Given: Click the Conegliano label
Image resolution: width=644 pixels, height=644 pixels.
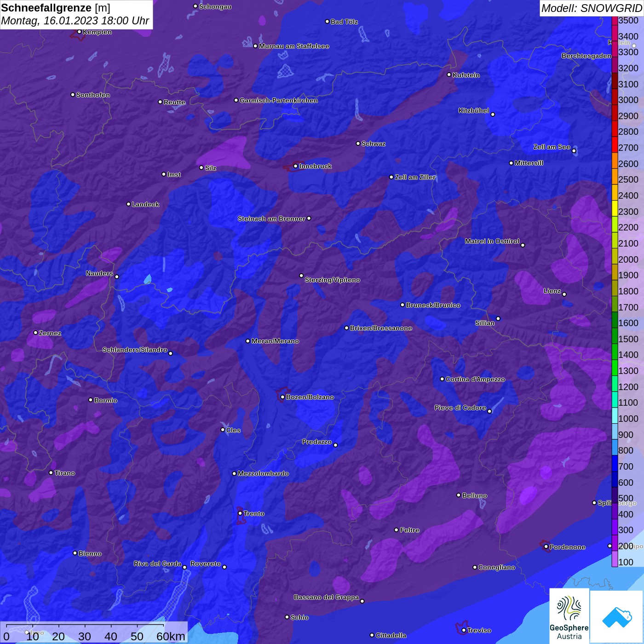Looking at the screenshot, I should [x=497, y=567].
